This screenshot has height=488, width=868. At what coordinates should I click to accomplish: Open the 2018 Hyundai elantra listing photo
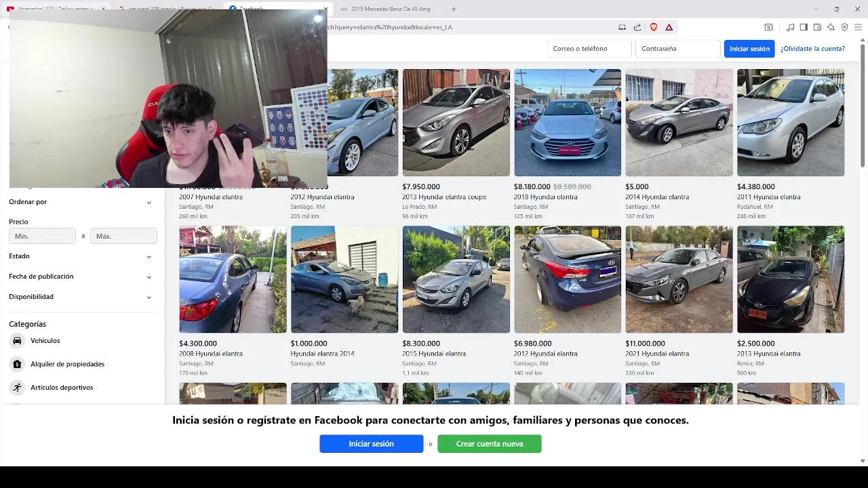click(568, 123)
